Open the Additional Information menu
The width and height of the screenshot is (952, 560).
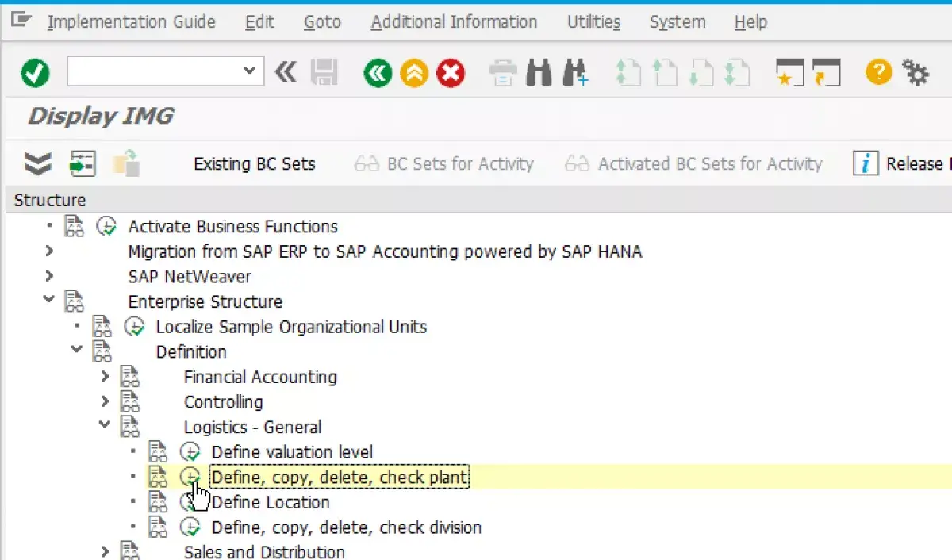(x=455, y=22)
